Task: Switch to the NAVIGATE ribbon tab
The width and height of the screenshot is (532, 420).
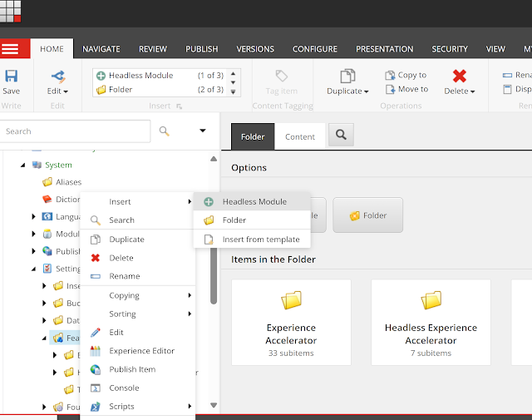Action: tap(101, 49)
